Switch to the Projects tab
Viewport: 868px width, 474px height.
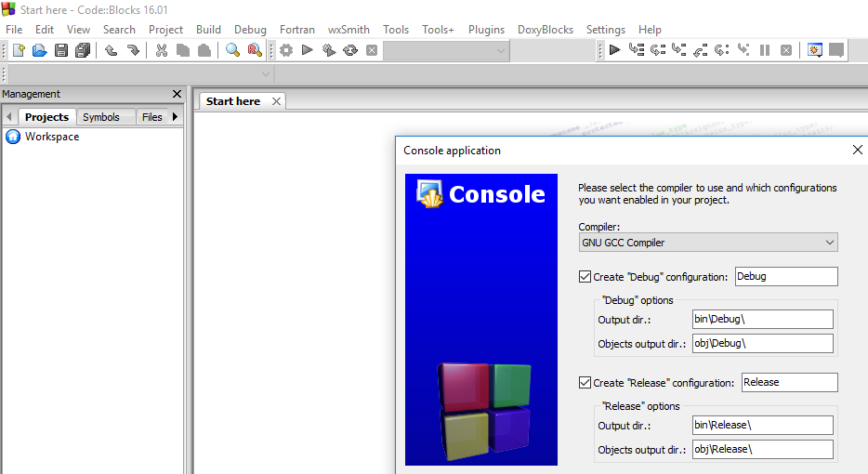point(46,117)
